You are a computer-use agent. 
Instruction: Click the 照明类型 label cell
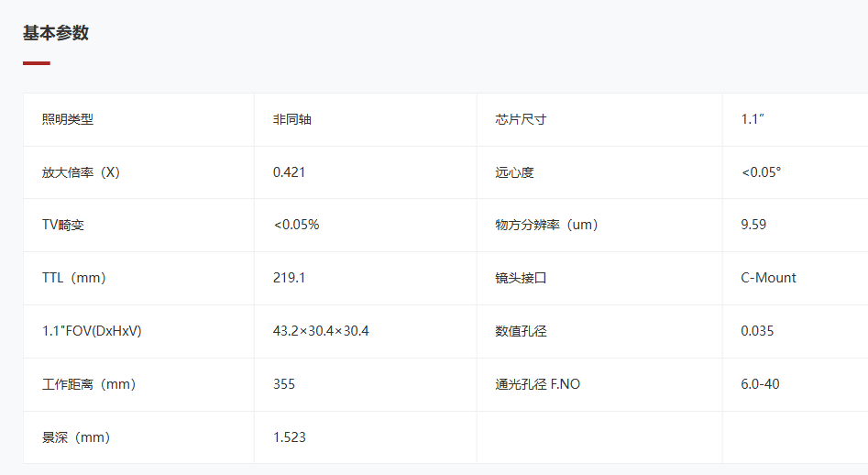pos(68,119)
